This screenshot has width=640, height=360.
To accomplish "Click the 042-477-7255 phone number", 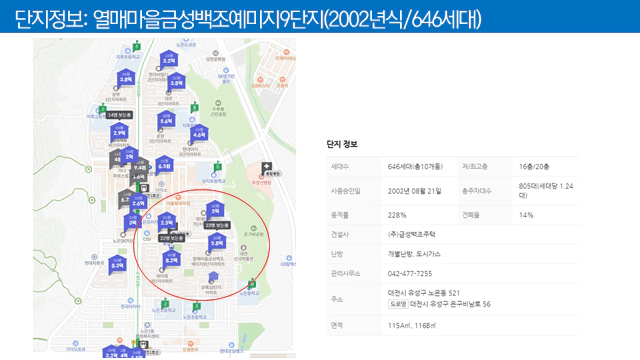I will [x=410, y=273].
